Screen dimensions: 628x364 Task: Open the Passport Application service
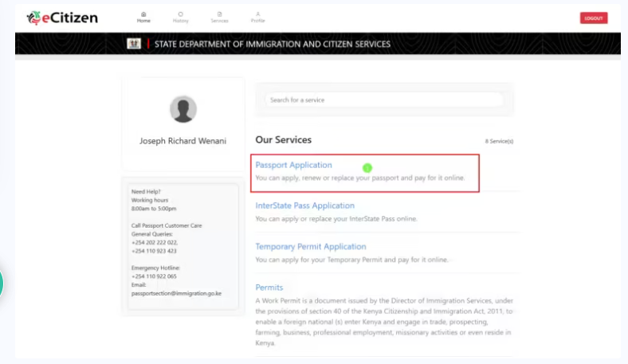(293, 165)
